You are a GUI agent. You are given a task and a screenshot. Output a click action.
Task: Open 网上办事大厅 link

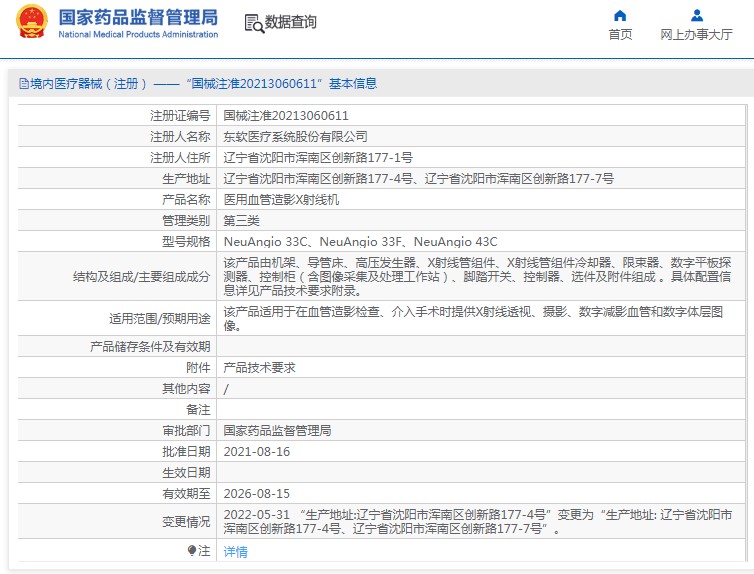[696, 35]
